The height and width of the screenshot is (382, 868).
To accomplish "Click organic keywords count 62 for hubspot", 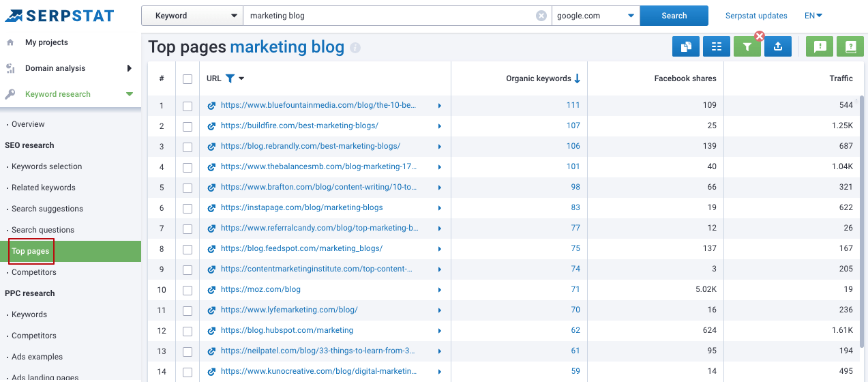I will click(x=575, y=331).
